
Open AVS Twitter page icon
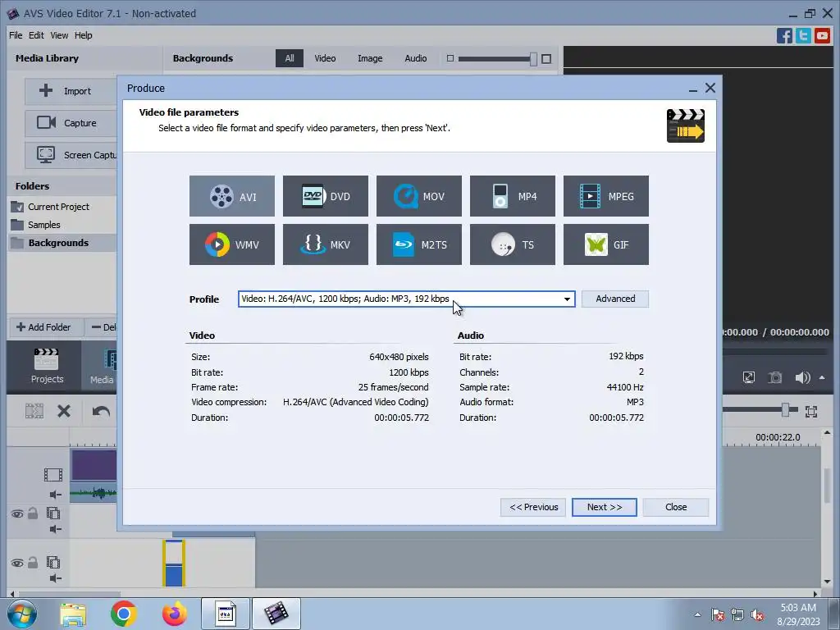click(x=803, y=36)
